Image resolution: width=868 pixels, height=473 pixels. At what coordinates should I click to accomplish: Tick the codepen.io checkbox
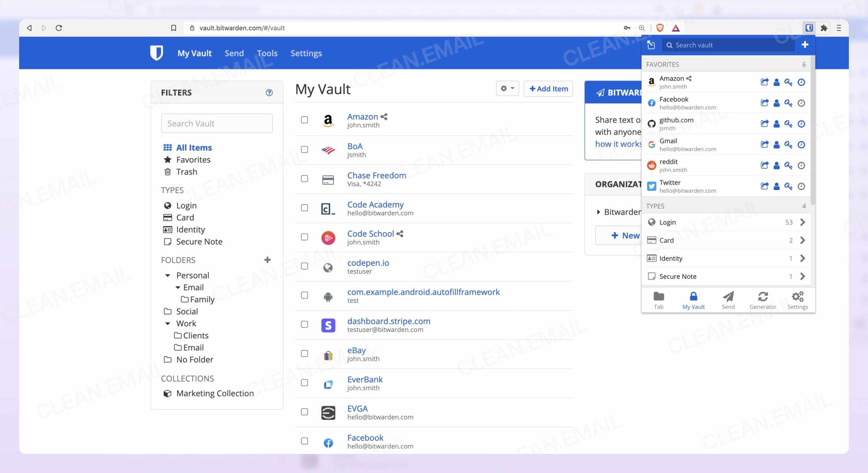304,266
